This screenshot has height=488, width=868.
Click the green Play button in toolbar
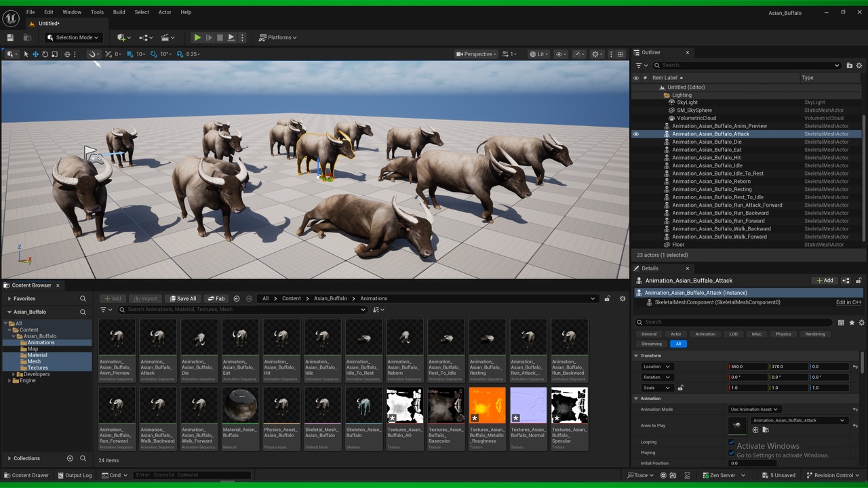[197, 37]
